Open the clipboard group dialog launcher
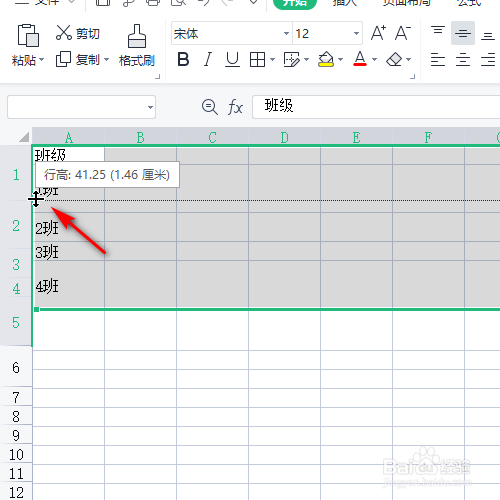The image size is (500, 500). coord(158,76)
